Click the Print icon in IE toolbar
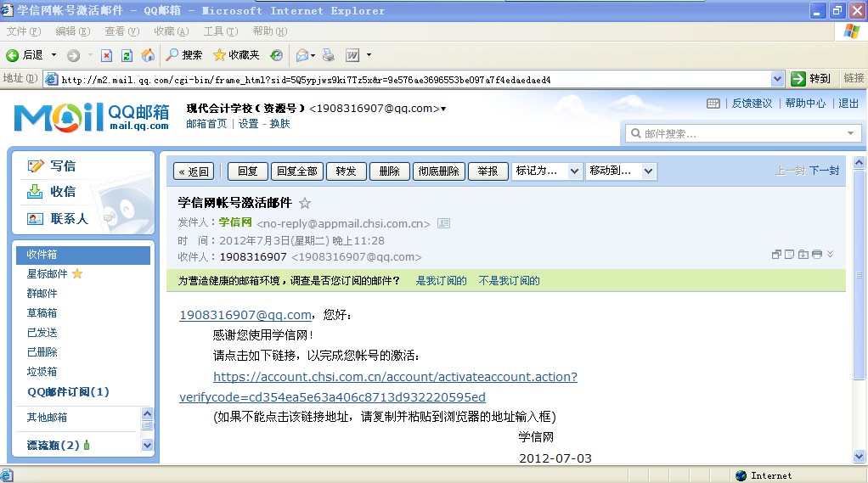This screenshot has width=868, height=483. pos(329,55)
